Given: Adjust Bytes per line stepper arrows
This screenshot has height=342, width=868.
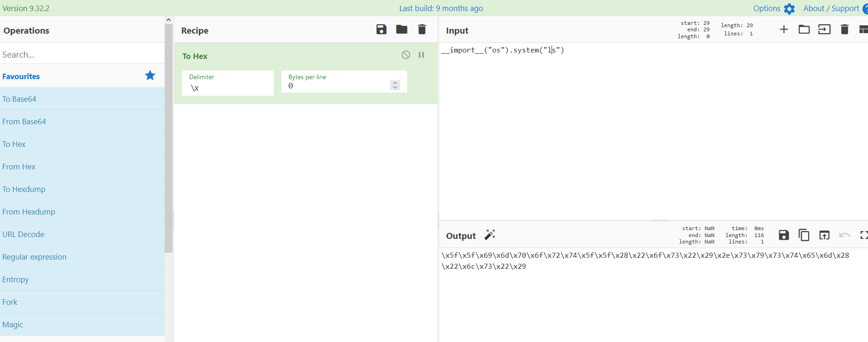Looking at the screenshot, I should coord(395,85).
